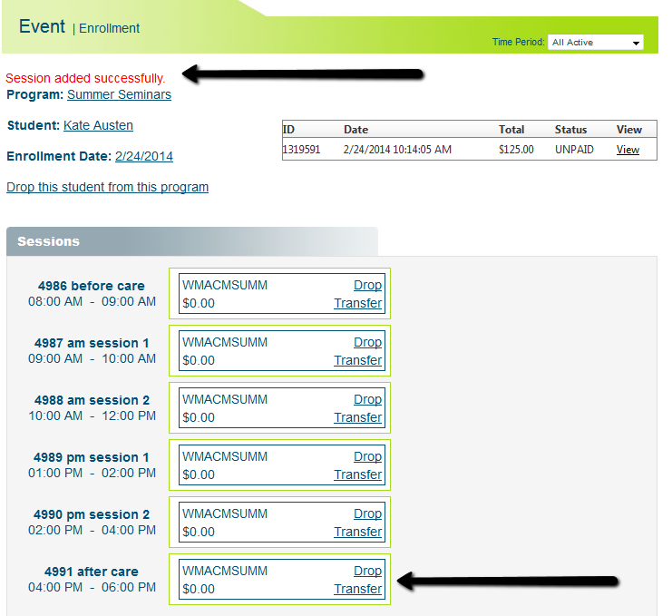This screenshot has width=672, height=616.
Task: Drop the 4988 am session 2
Action: 367,399
